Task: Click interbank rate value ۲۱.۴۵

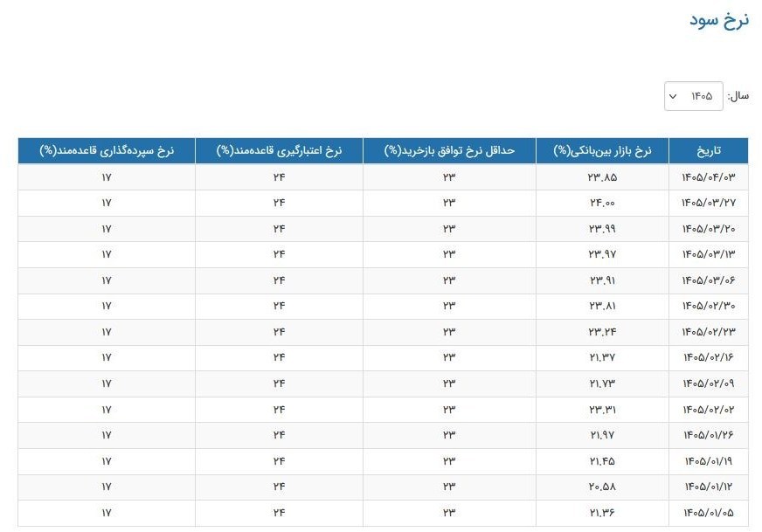Action: click(602, 461)
